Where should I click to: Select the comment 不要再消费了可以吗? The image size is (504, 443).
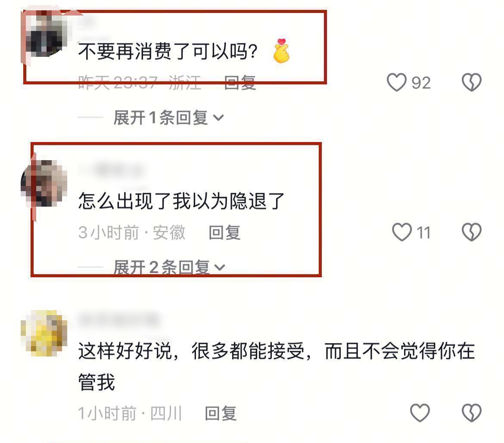[x=168, y=51]
